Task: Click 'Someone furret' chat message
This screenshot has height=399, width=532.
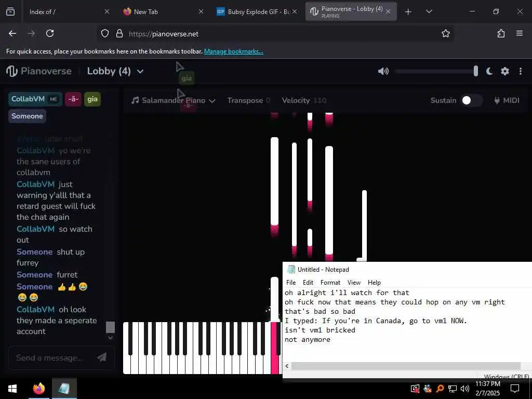Action: point(47,274)
